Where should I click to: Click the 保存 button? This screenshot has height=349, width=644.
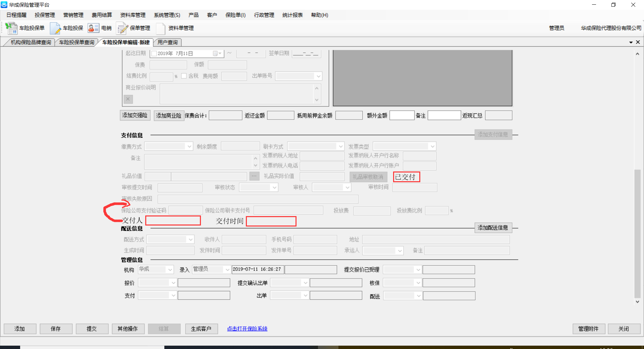56,329
